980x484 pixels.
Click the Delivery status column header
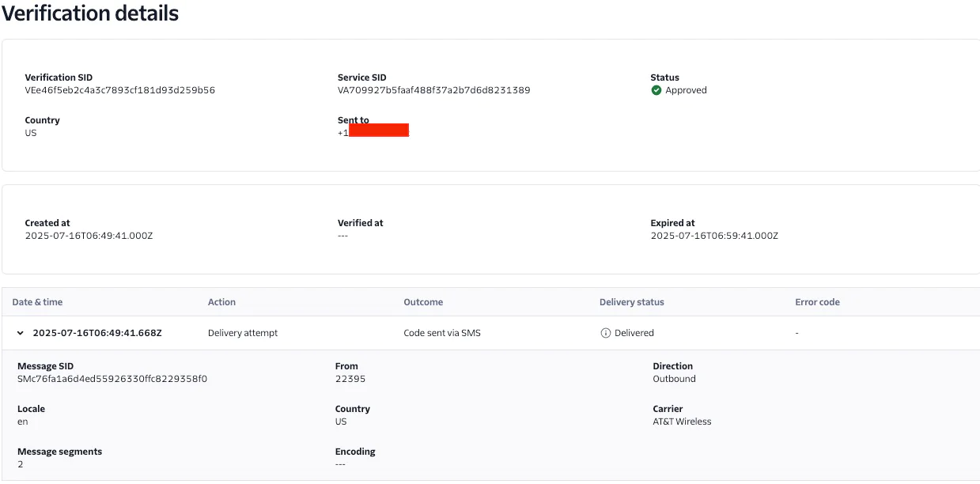click(x=631, y=302)
